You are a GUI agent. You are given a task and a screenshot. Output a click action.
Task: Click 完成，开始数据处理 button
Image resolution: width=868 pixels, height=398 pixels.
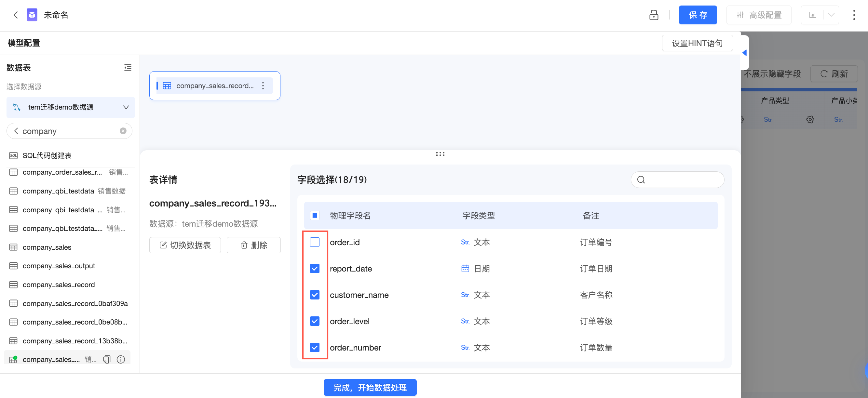pos(370,388)
